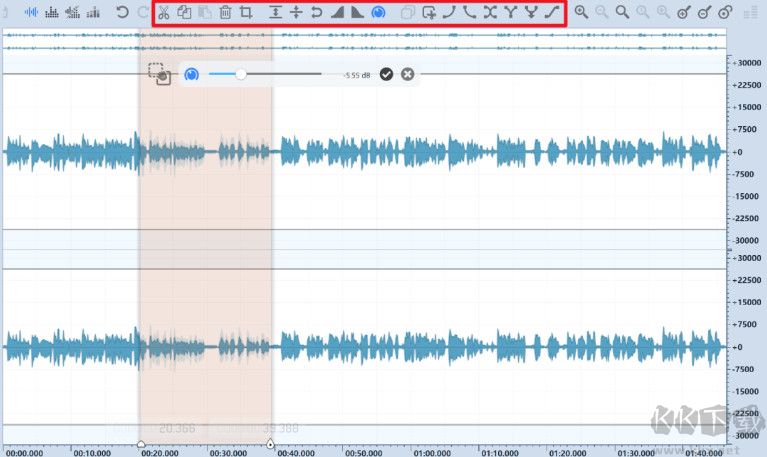Click the Y-shaped merge icon
This screenshot has height=457, width=767.
coord(511,12)
